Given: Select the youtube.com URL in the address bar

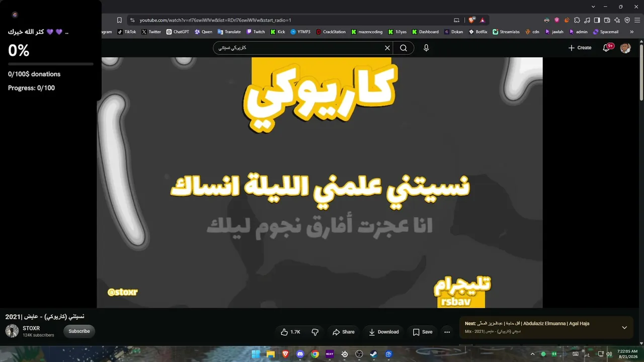Looking at the screenshot, I should click(x=215, y=20).
